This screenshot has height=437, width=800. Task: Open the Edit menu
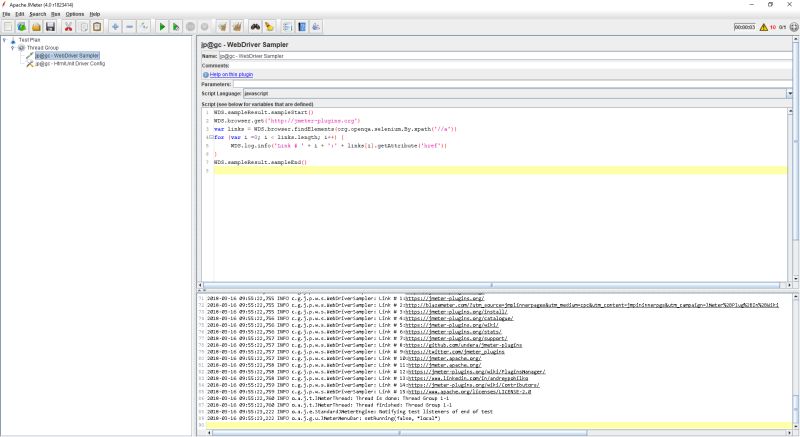(19, 14)
